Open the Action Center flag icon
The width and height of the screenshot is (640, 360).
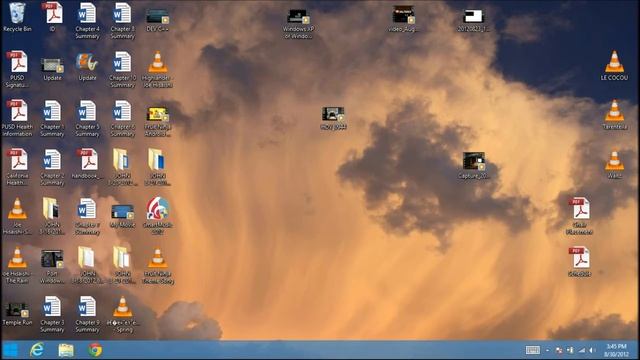click(x=559, y=350)
